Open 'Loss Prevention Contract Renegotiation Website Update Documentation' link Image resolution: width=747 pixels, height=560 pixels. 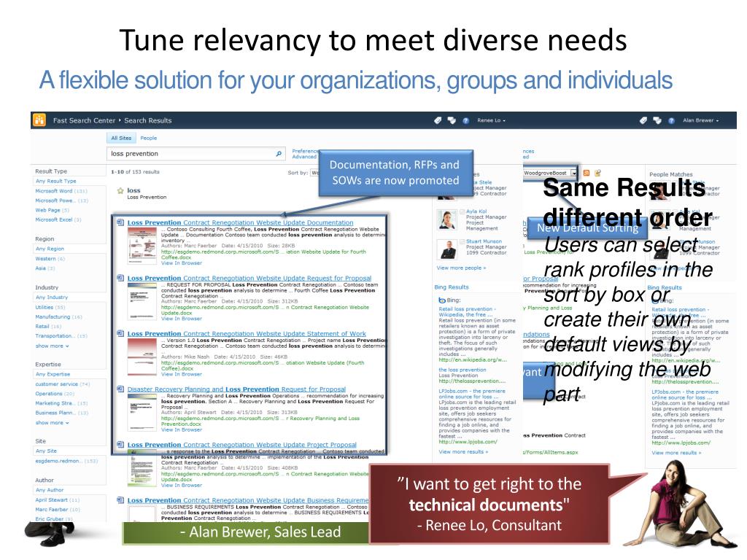point(240,222)
